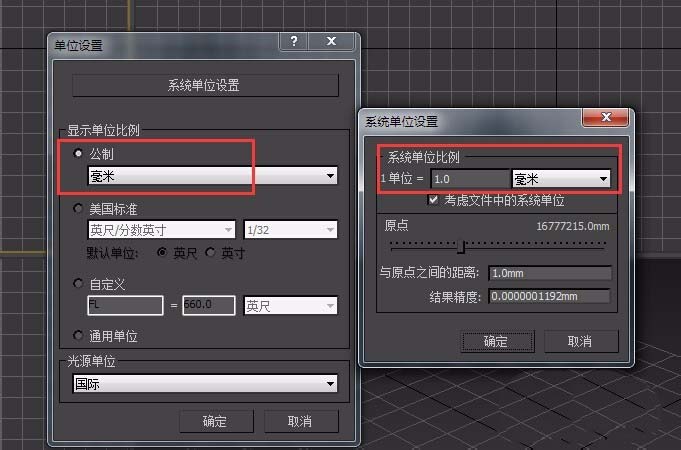This screenshot has height=450, width=681.
Task: Open the 英尺/分数英寸 dropdown
Action: pyautogui.click(x=162, y=230)
